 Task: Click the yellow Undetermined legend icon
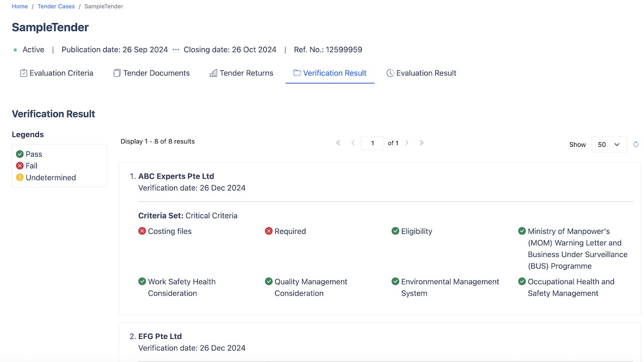(20, 177)
